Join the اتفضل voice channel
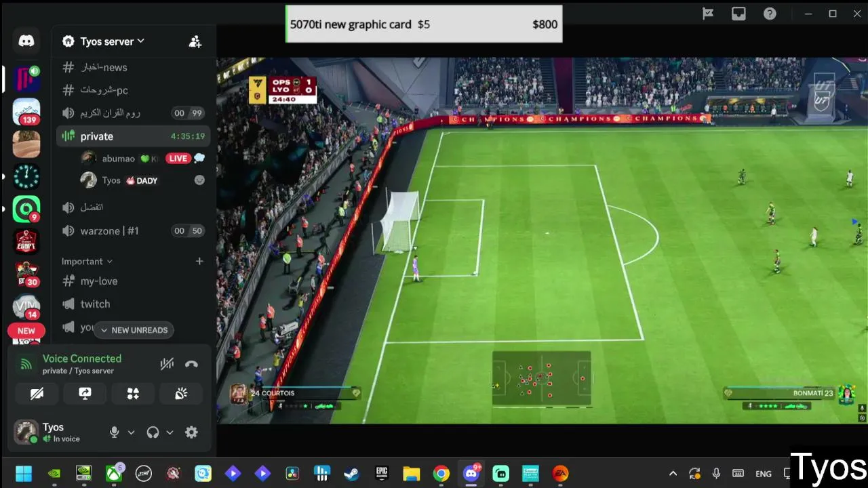 coord(132,207)
